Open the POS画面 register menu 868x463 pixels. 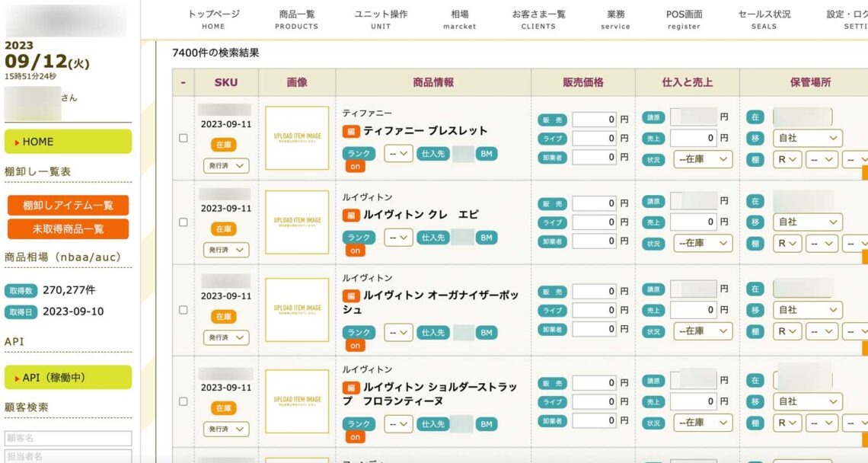click(685, 19)
